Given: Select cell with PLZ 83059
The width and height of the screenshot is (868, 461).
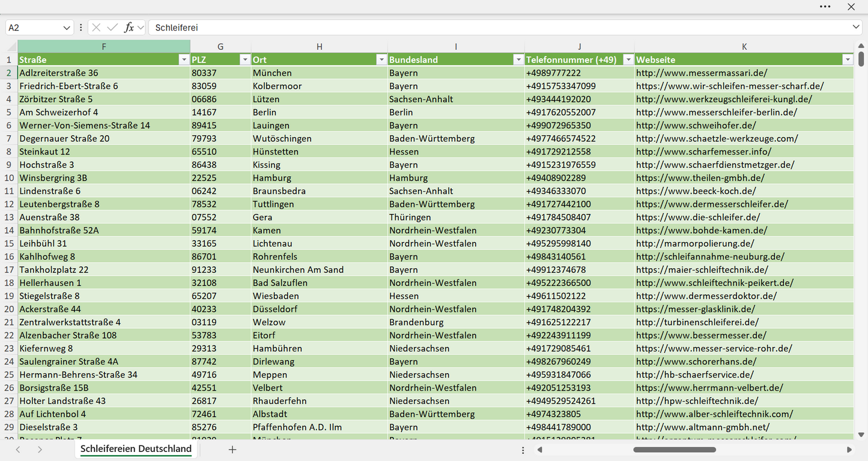Looking at the screenshot, I should tap(220, 86).
